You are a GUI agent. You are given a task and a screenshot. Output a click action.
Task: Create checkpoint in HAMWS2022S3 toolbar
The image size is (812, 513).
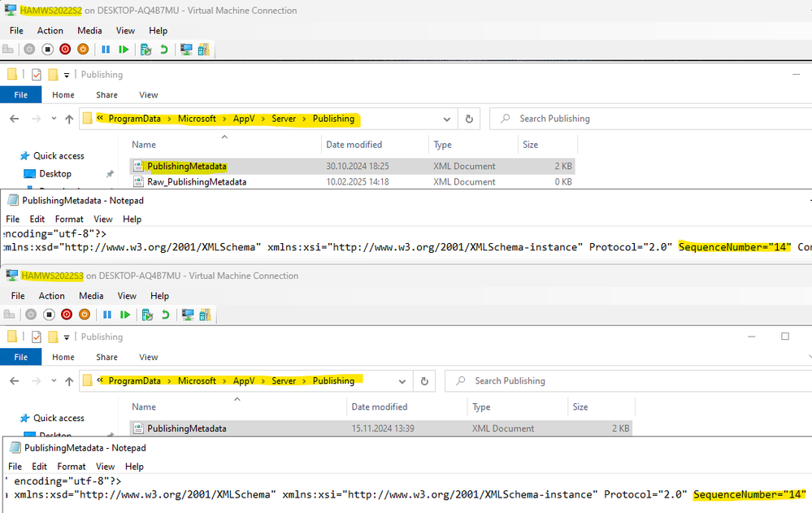pyautogui.click(x=148, y=315)
